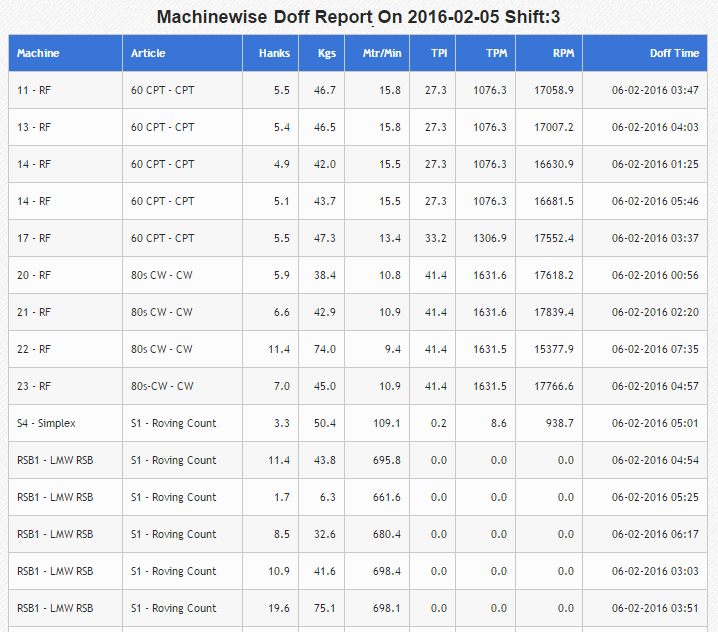Select doff time 06-02-2016 05:46
718x632 pixels.
pyautogui.click(x=655, y=201)
